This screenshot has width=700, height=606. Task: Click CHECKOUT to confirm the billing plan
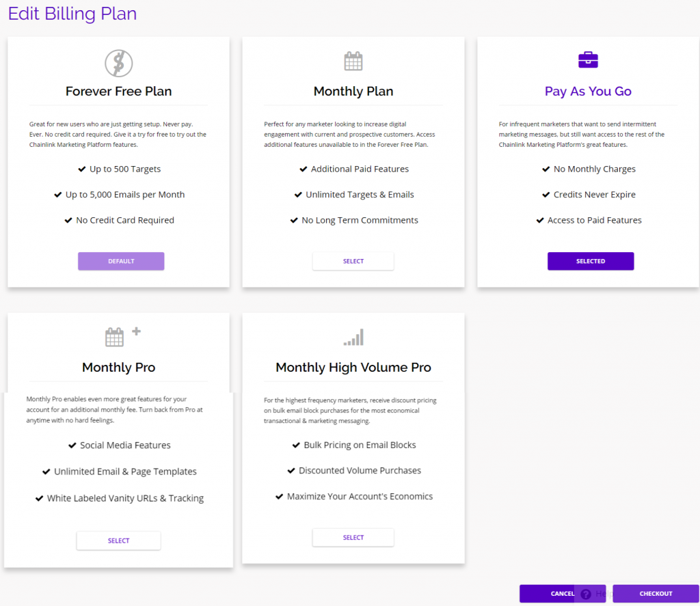pyautogui.click(x=656, y=594)
